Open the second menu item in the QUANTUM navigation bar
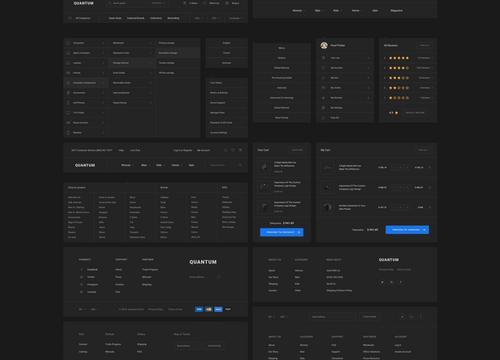Viewport: 500px width, 360px height. (x=144, y=165)
